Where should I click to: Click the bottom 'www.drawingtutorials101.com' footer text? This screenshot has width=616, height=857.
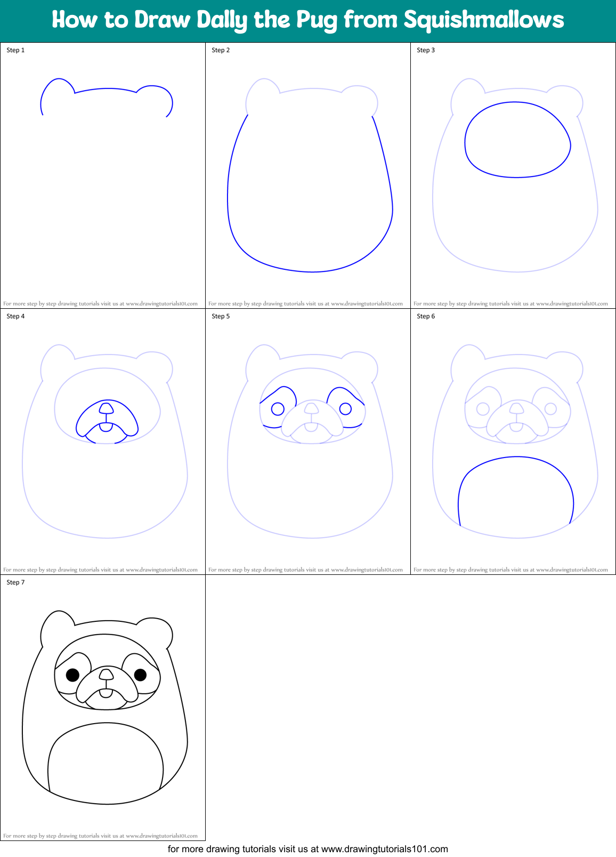coord(385,849)
